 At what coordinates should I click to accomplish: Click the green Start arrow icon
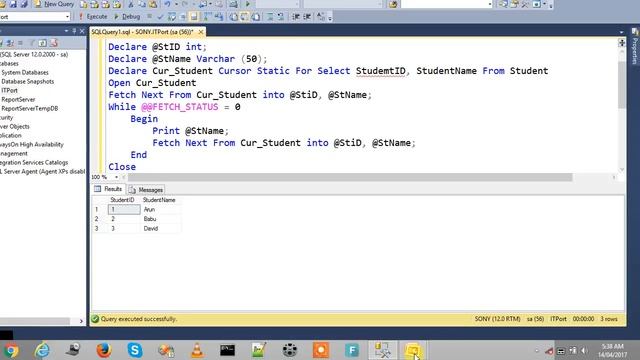pos(247,4)
